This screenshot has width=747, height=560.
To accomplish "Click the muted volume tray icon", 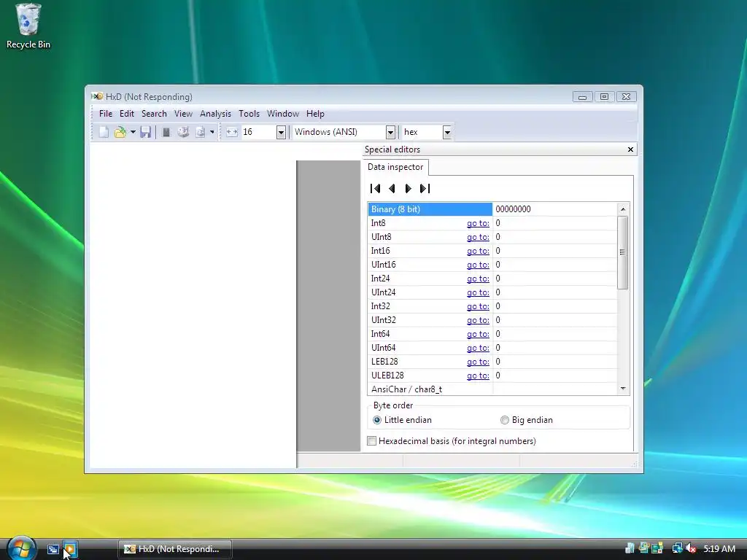I will (690, 548).
